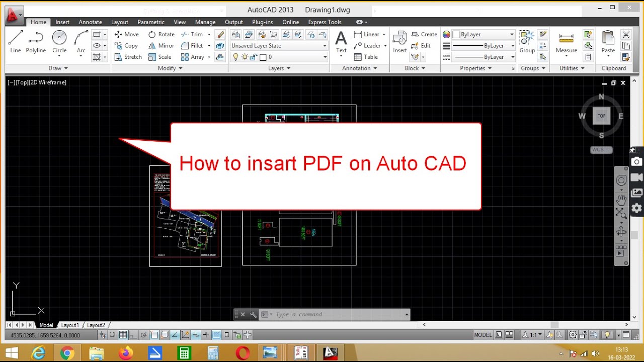Click the Erase tool icon

tap(220, 34)
